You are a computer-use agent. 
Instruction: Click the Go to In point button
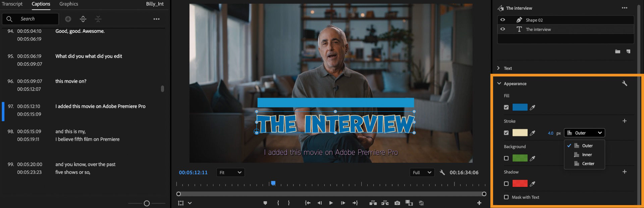point(307,203)
